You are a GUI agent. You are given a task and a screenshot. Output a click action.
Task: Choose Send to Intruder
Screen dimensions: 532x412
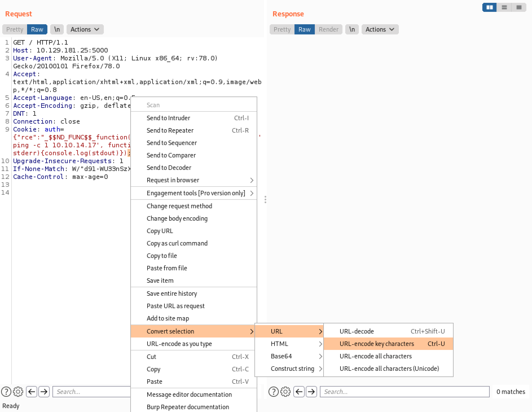coord(194,118)
